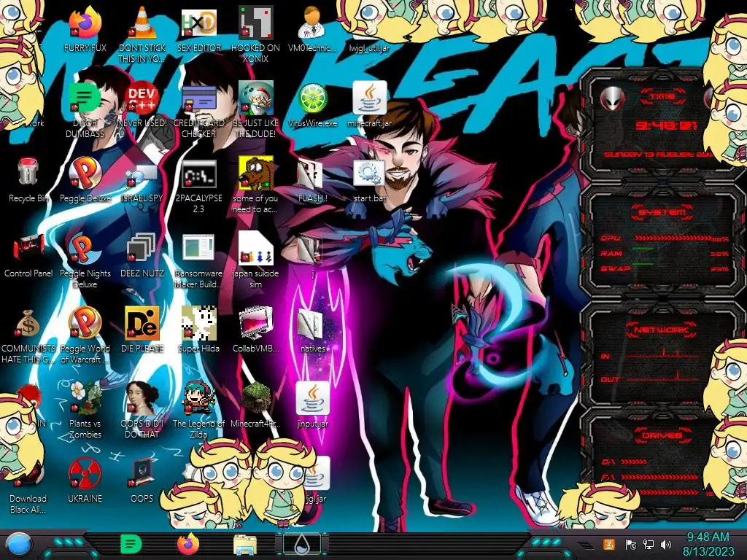Launch Plants vs Zombies
The image size is (747, 560).
pyautogui.click(x=85, y=398)
